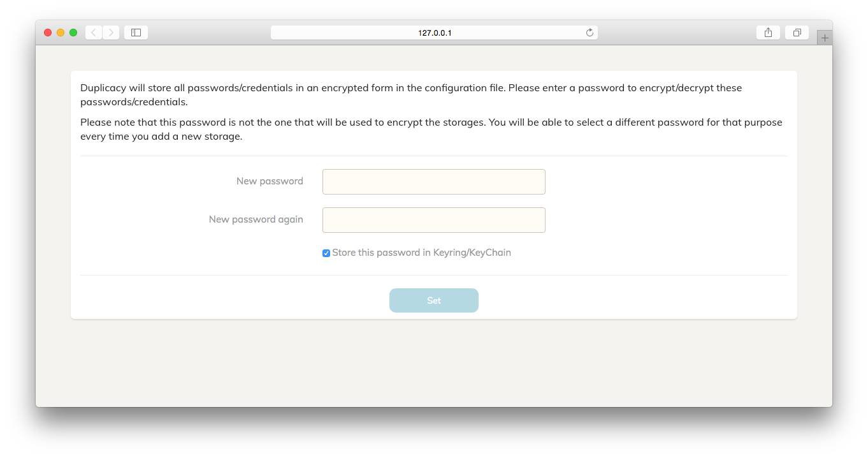Image resolution: width=868 pixels, height=458 pixels.
Task: Uncheck Store this password in Keyring/KeyChain checkbox
Action: pyautogui.click(x=326, y=253)
